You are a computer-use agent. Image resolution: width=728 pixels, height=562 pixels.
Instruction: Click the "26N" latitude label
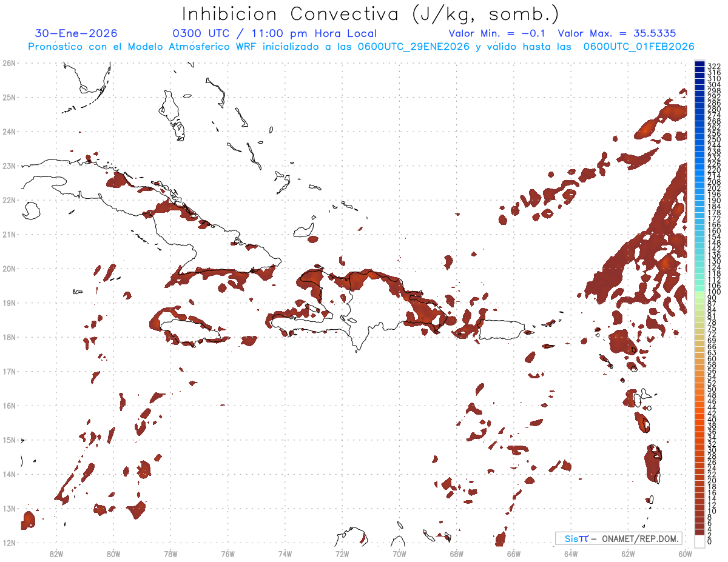(x=8, y=63)
